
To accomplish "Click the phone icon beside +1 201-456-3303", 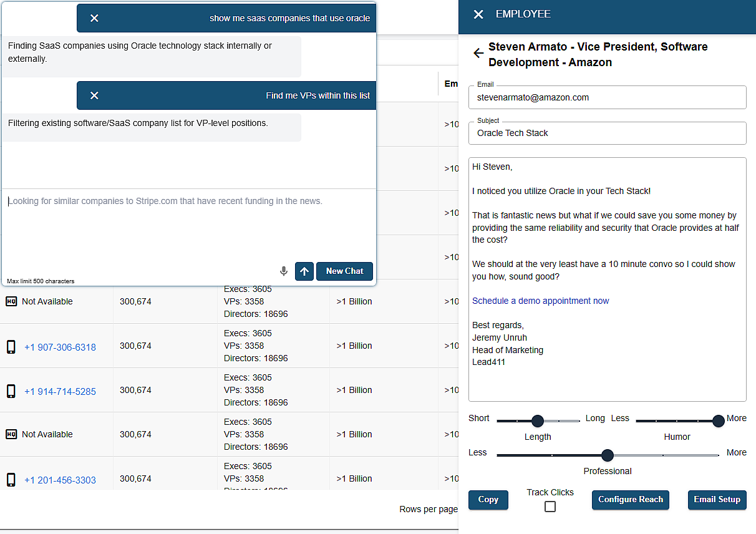I will (11, 480).
